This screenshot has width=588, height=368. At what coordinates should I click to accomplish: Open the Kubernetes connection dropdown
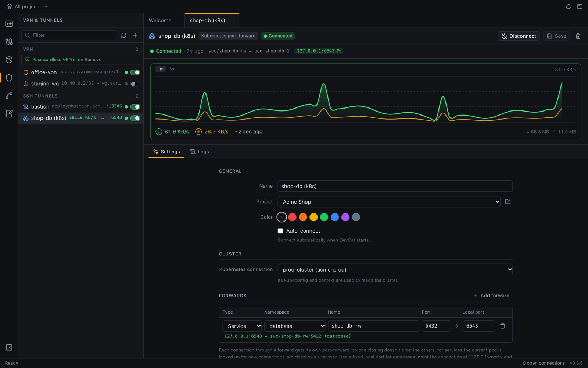pos(395,269)
